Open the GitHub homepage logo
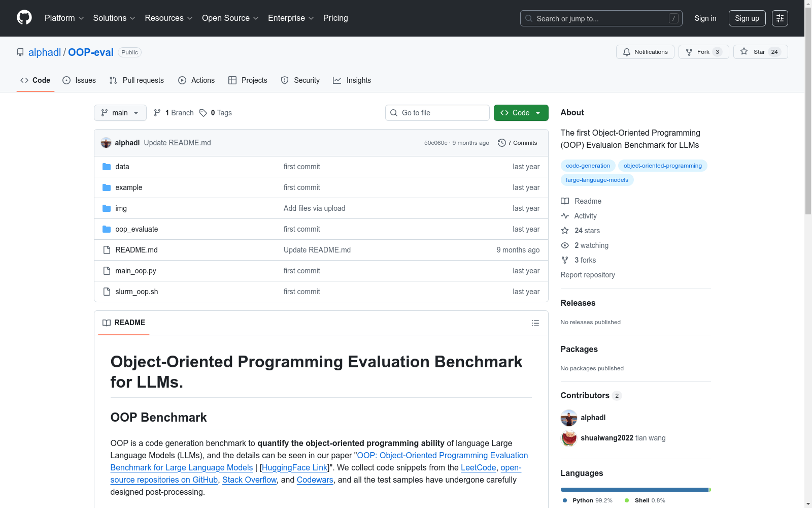This screenshot has height=508, width=812. [24, 18]
